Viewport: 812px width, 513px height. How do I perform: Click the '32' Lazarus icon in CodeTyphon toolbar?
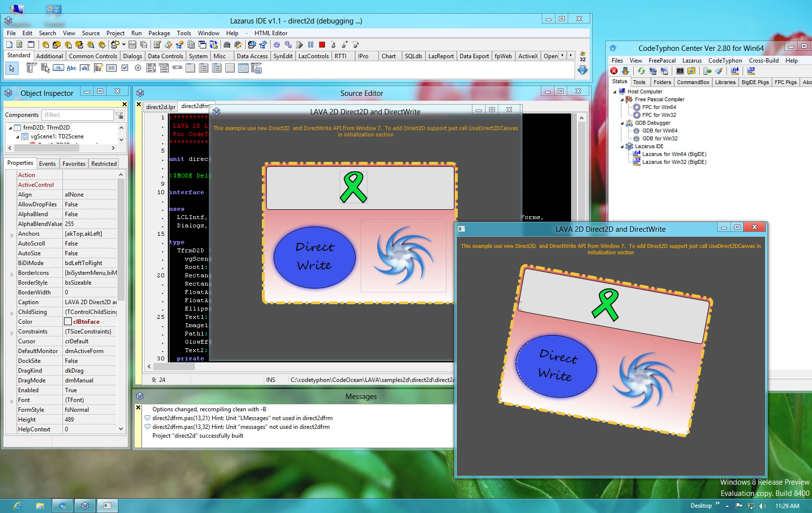coord(751,71)
